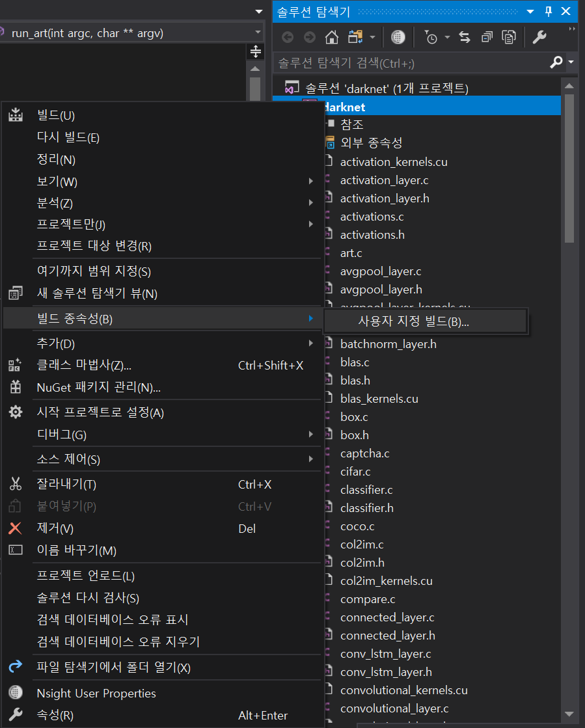Open the switch views dropdown arrow
Viewport: 585px width, 728px height.
pyautogui.click(x=372, y=37)
